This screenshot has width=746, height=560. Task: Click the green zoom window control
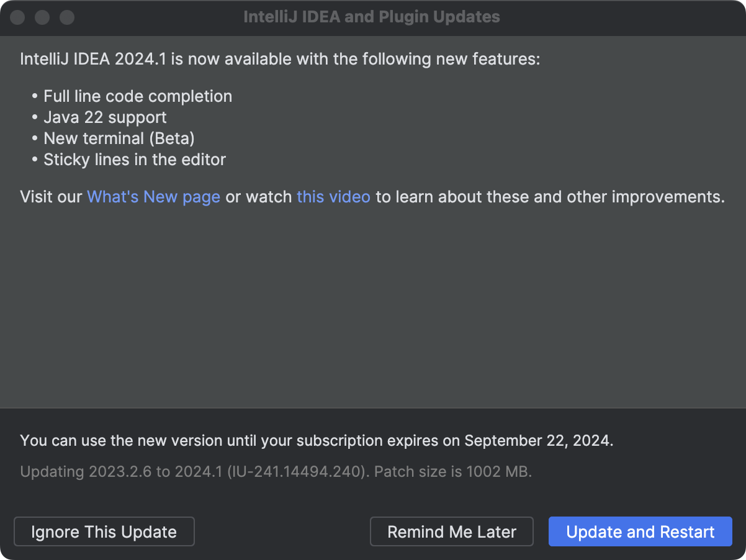67,17
